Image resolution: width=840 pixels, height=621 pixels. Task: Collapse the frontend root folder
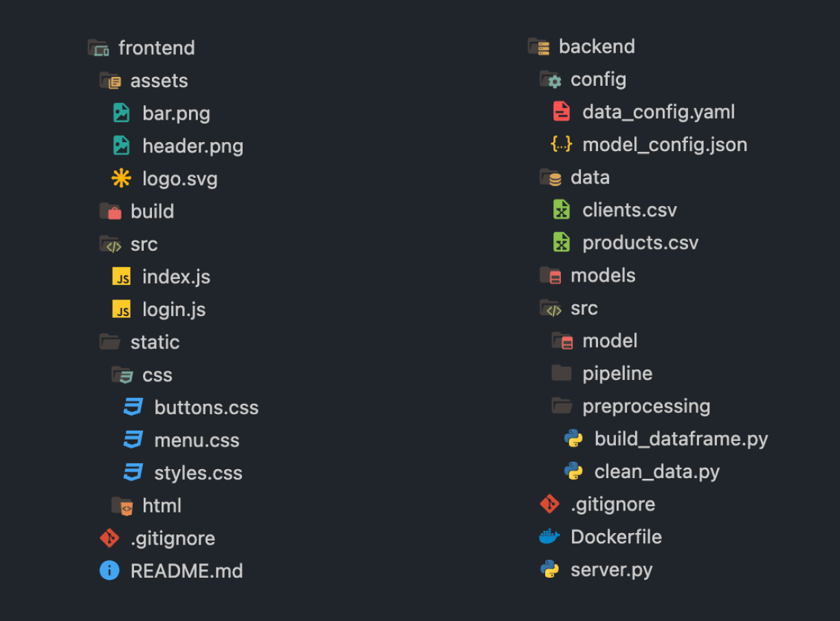142,47
